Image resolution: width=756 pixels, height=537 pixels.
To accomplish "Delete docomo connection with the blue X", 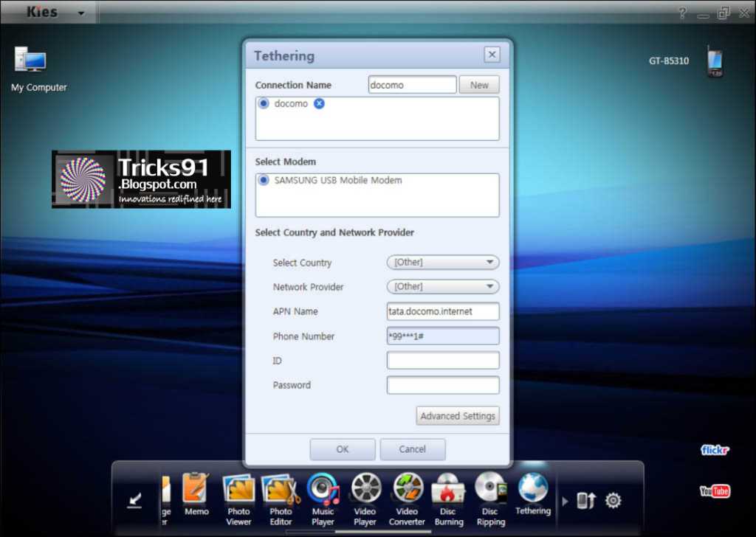I will (319, 103).
